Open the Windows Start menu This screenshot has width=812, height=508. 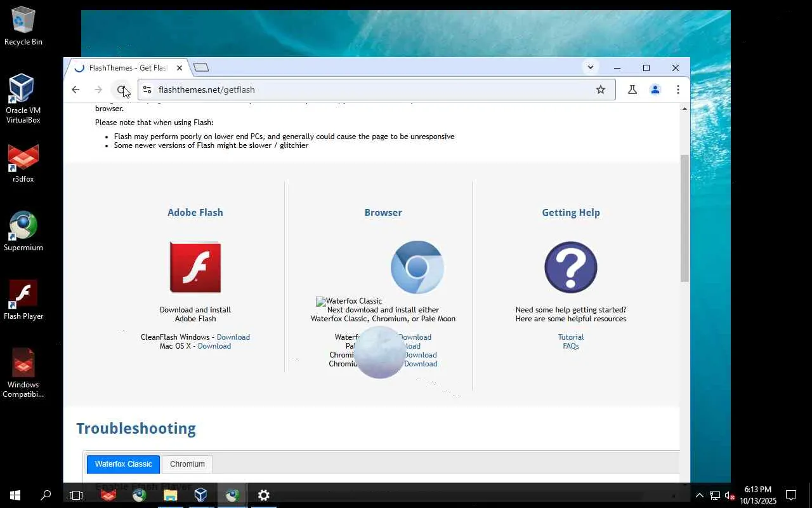coord(15,495)
